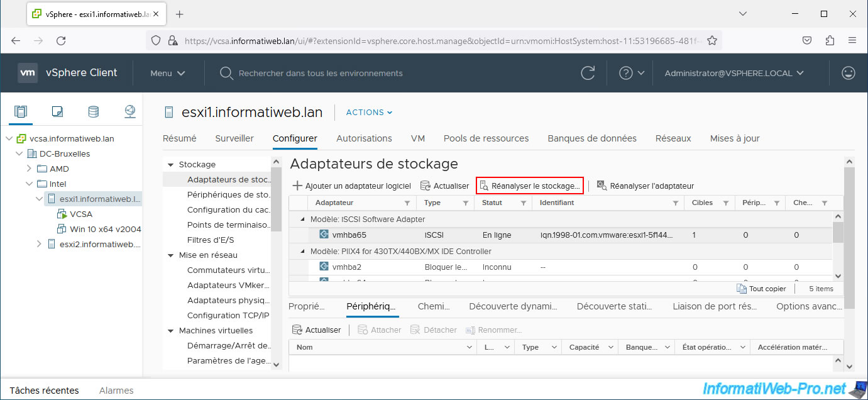Viewport: 868px width, 400px height.
Task: Collapse DC-Bruxelles datacenter node
Action: (x=19, y=153)
